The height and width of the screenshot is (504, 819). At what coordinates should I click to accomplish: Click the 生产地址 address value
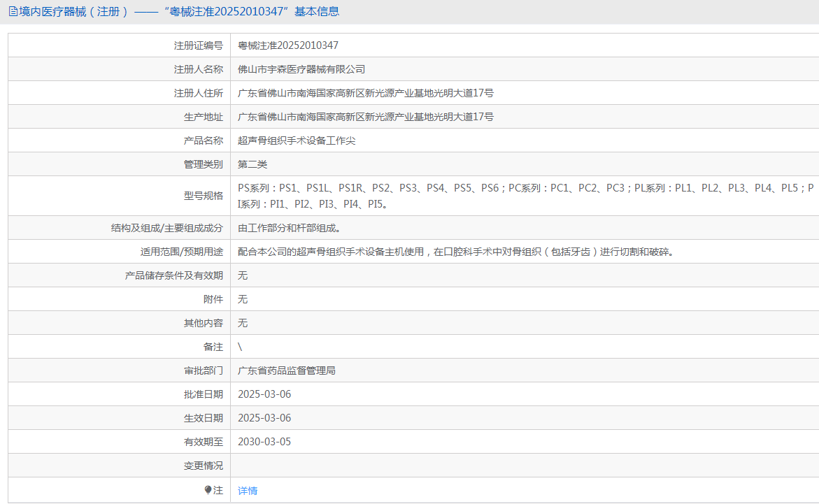click(366, 117)
